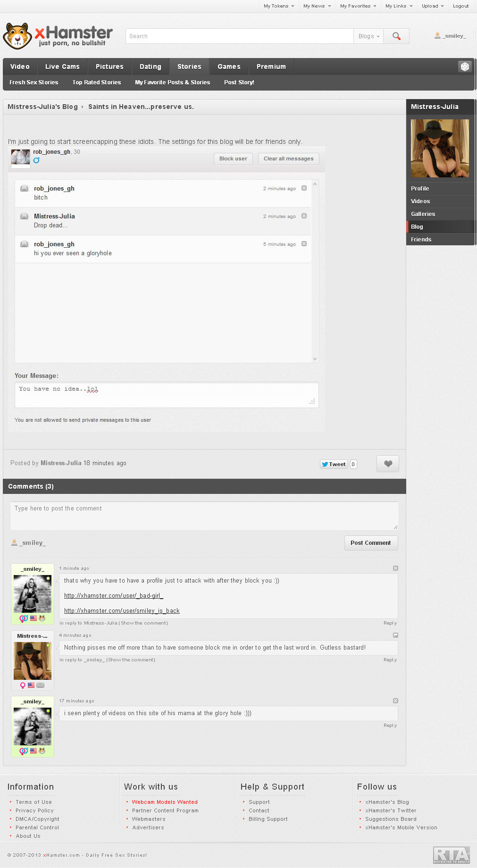477x868 pixels.
Task: Click the heart favorite button
Action: pos(388,464)
